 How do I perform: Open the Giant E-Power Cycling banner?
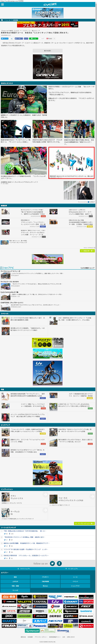[x=48, y=13]
